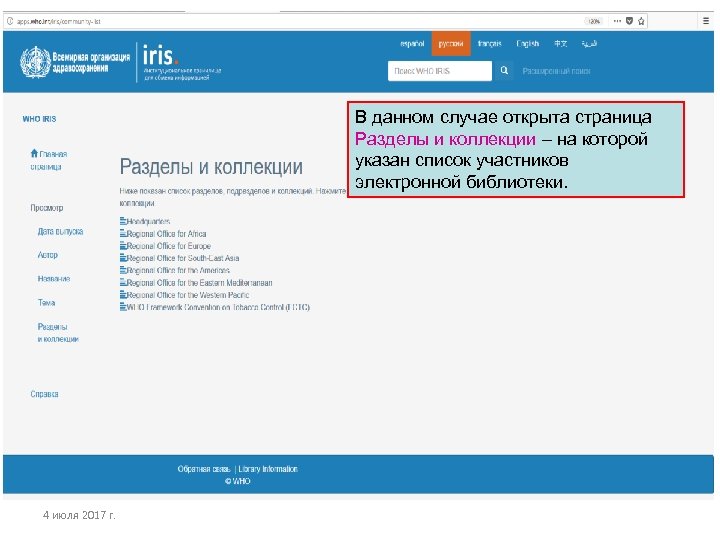Click the Поиск WHO IRIS search field

point(440,71)
